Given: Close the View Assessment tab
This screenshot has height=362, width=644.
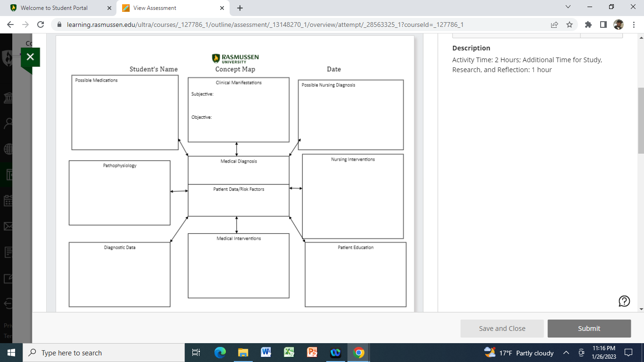Looking at the screenshot, I should pos(222,8).
